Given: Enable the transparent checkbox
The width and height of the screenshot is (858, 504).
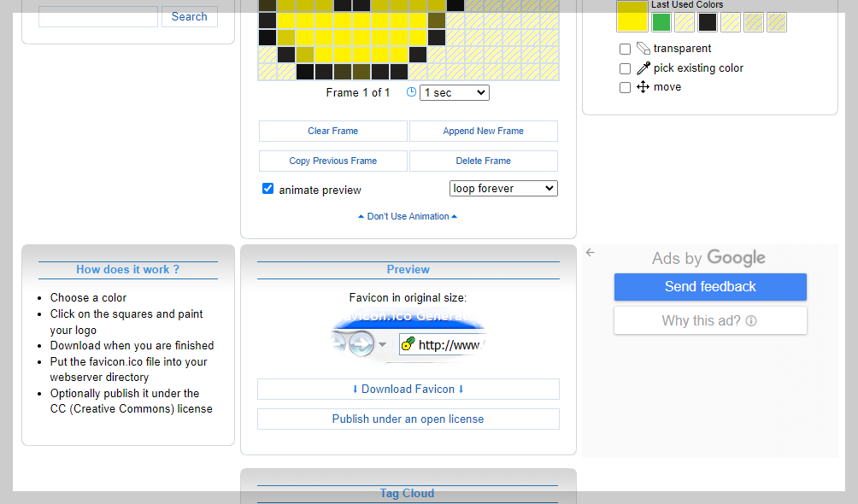Looking at the screenshot, I should (x=625, y=50).
